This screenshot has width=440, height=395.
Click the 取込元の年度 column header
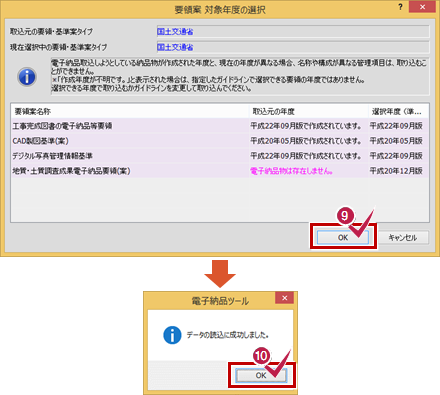309,111
